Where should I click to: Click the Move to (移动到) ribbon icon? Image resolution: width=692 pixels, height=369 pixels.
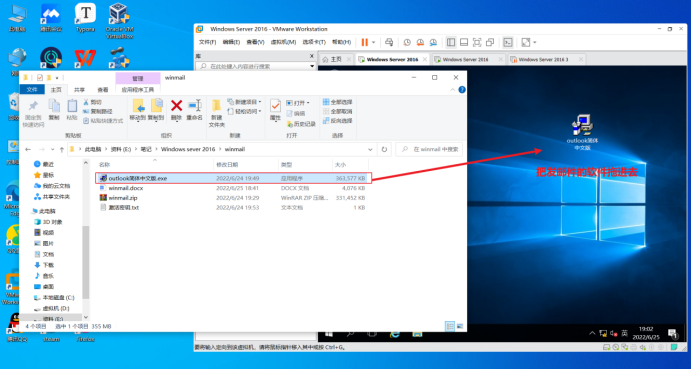tap(139, 105)
